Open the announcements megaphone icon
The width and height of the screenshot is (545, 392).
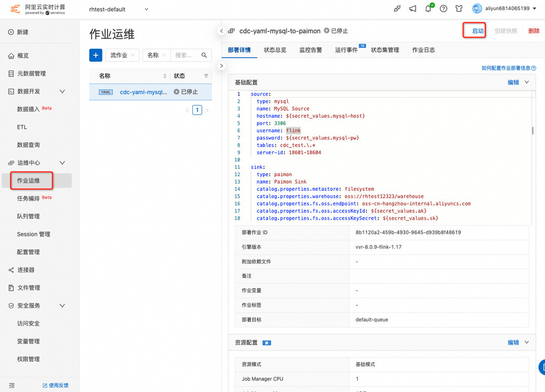pos(413,9)
